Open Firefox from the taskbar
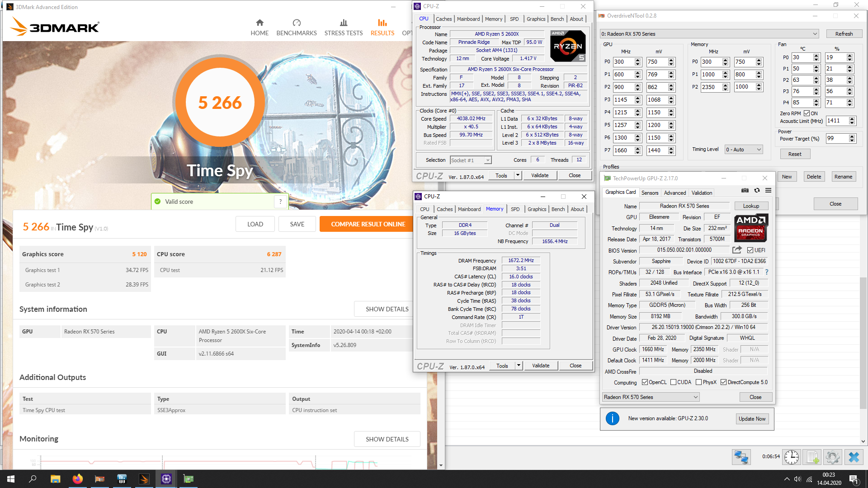This screenshot has width=868, height=488. [x=77, y=479]
